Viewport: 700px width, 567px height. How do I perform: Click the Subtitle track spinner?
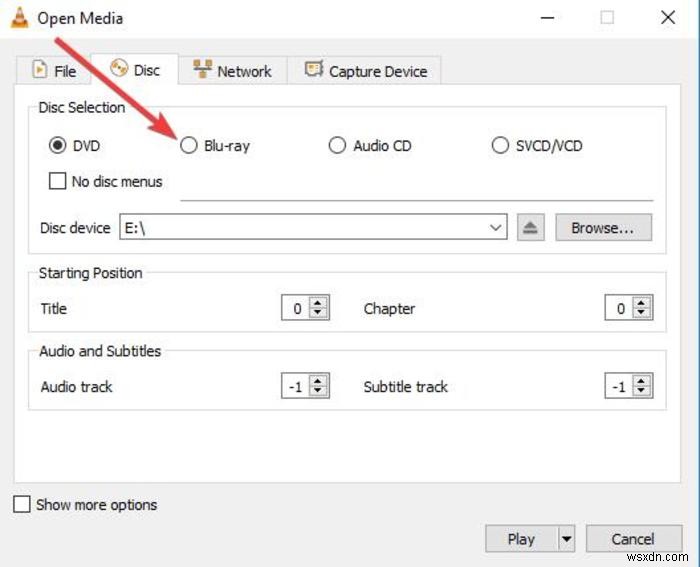tap(628, 387)
